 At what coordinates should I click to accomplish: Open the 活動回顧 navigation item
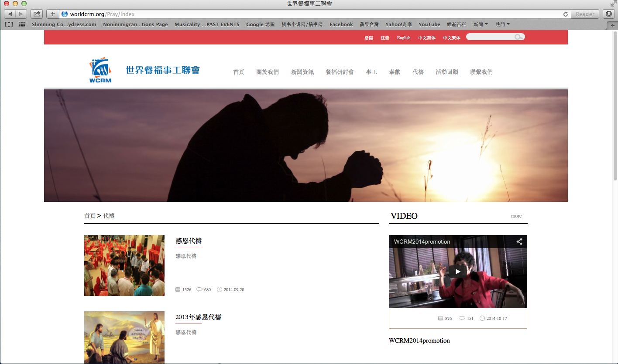[x=447, y=72]
